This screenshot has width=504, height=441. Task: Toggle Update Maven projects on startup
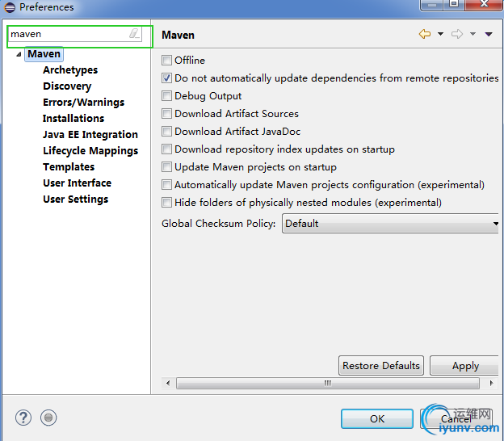coord(166,167)
